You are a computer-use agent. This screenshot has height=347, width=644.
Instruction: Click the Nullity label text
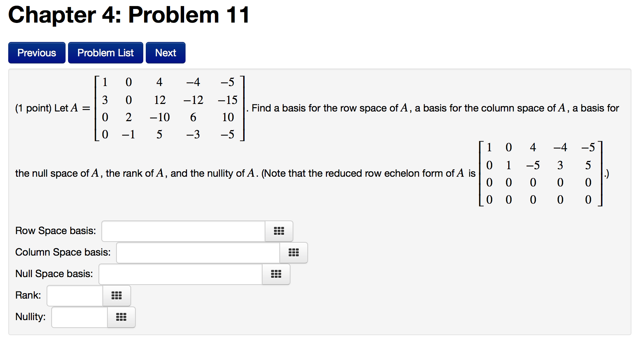coord(30,317)
